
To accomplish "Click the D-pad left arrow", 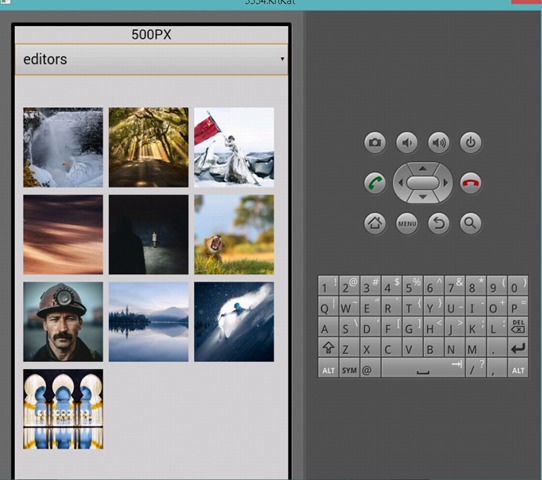I will click(400, 182).
